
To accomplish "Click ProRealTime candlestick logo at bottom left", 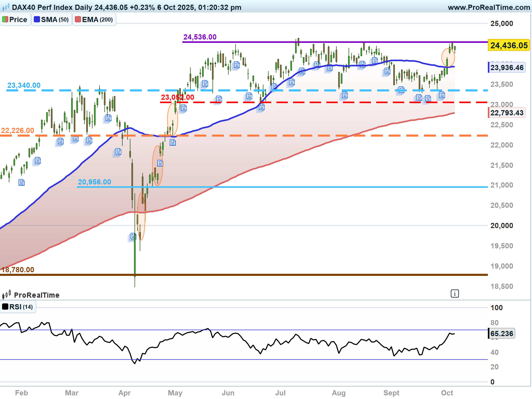I will point(6,295).
